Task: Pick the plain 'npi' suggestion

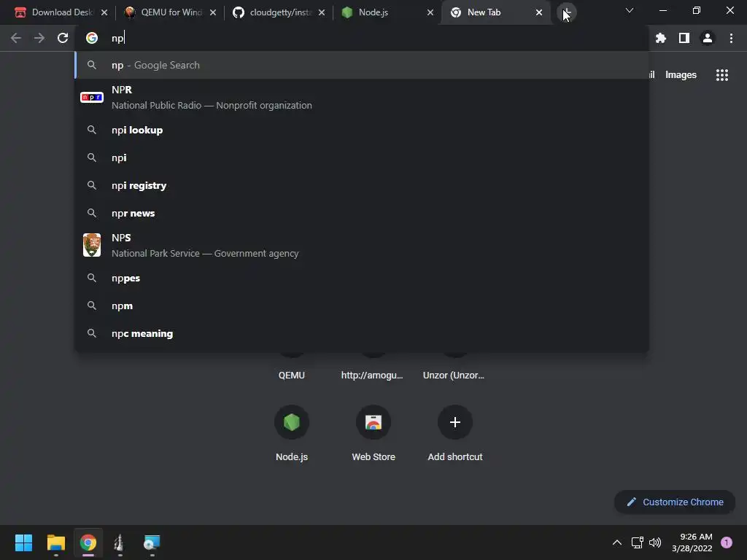Action: pos(362,157)
